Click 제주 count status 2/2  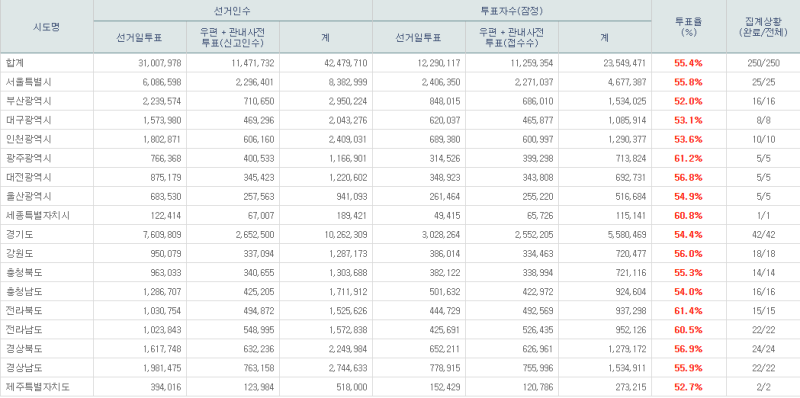(x=763, y=387)
